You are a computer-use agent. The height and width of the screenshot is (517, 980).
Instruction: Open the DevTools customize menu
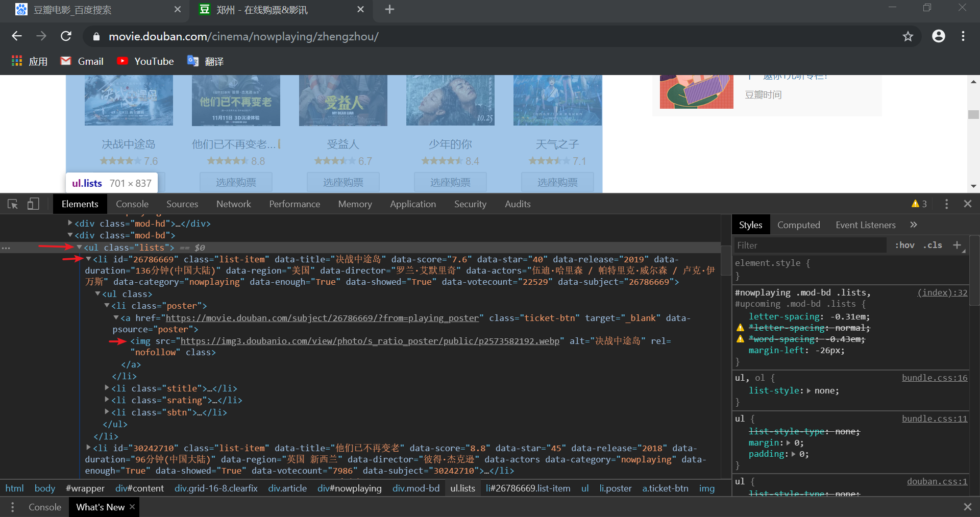coord(946,204)
